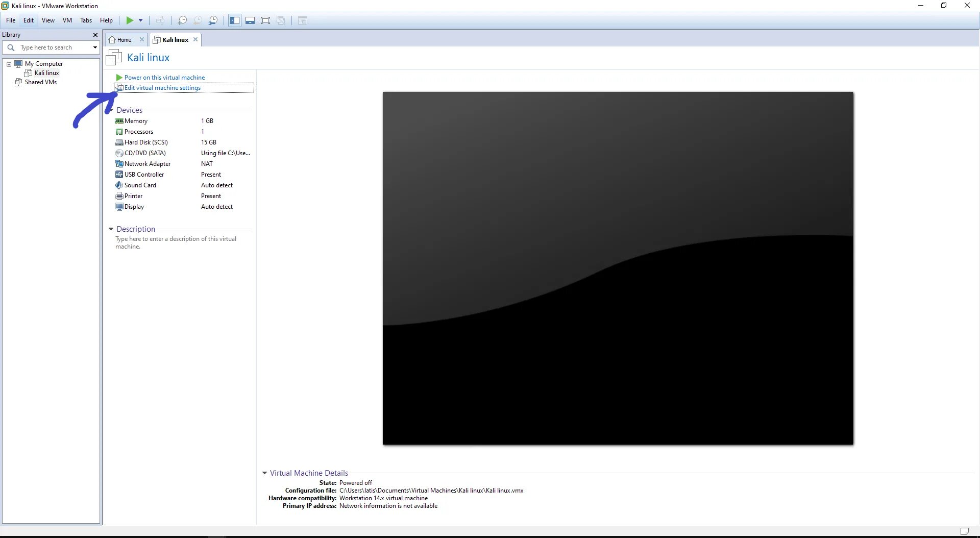
Task: Close the Kali linux tab
Action: [x=195, y=39]
